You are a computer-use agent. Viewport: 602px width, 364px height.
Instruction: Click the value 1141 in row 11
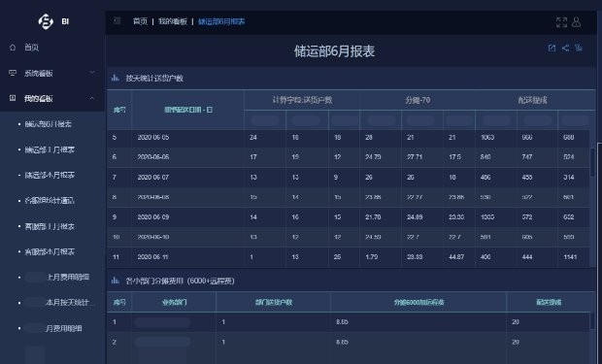pos(570,257)
